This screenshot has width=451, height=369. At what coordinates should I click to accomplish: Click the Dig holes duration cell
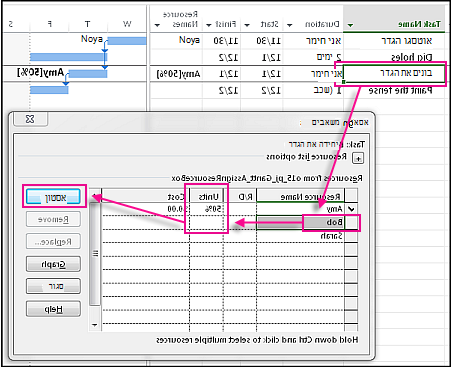313,57
